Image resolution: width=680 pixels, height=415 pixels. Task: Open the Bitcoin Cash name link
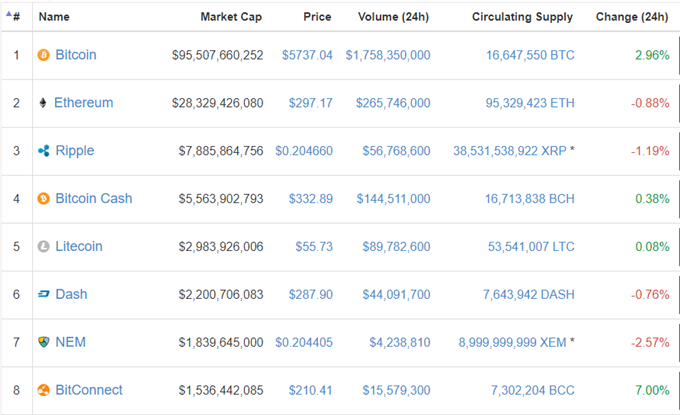tap(94, 199)
